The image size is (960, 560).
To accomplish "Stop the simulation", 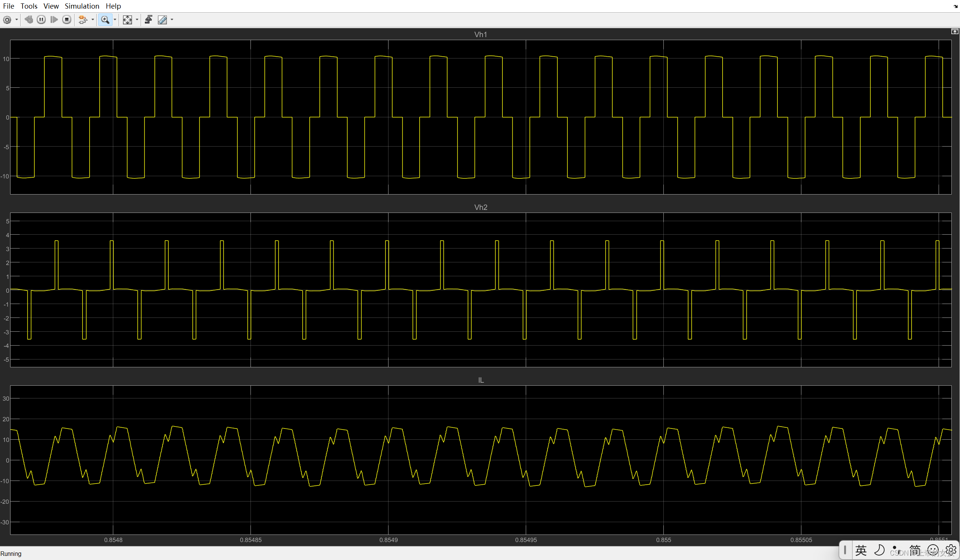I will coord(67,20).
